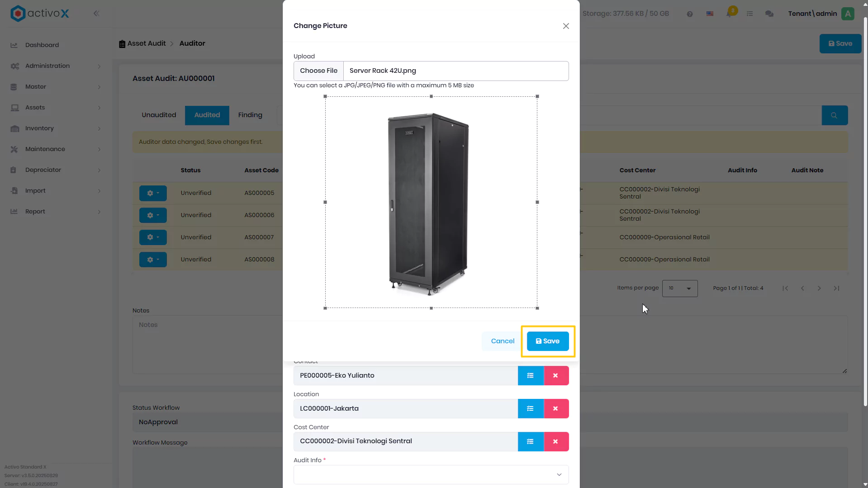Expand the Inventory menu

coord(56,128)
